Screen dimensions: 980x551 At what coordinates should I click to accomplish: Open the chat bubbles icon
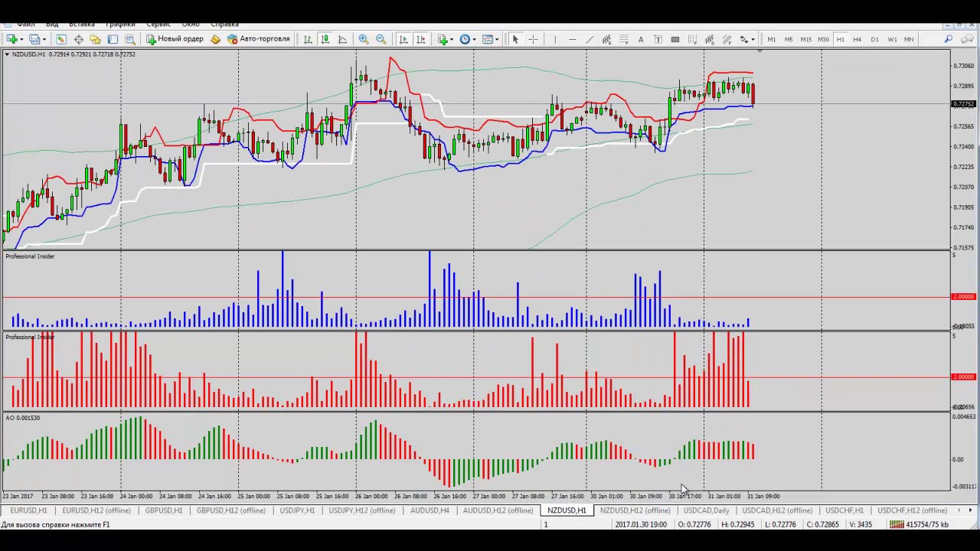point(967,39)
